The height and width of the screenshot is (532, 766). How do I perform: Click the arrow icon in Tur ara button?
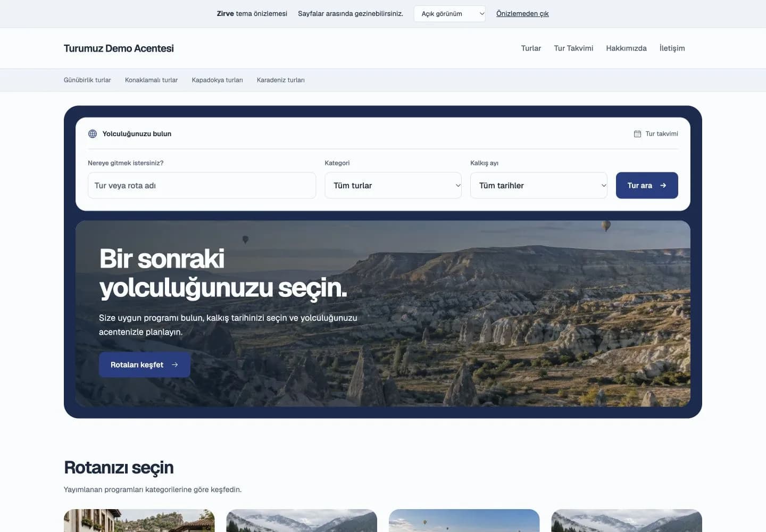(663, 185)
